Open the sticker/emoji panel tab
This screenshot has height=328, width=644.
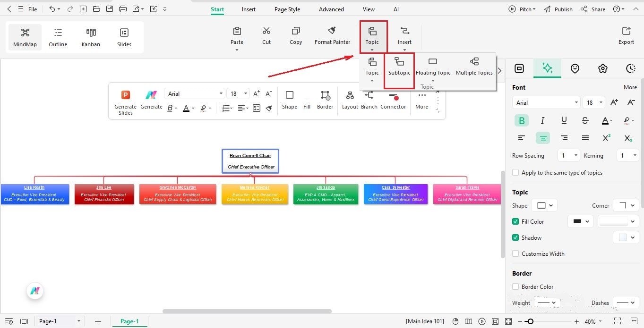click(x=575, y=68)
